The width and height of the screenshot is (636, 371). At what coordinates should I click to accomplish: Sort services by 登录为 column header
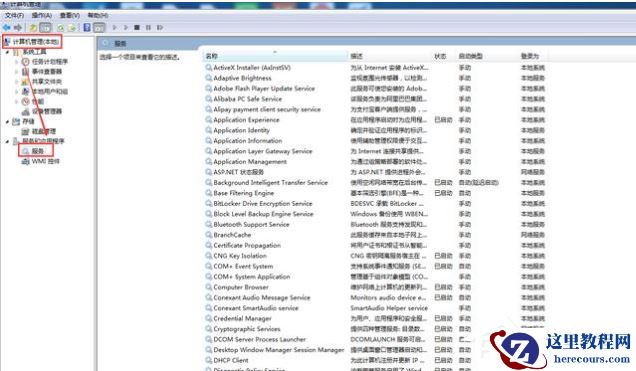coord(533,56)
